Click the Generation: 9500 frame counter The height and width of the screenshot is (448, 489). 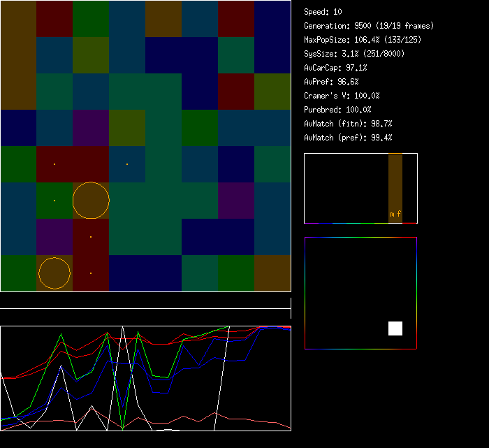[369, 26]
